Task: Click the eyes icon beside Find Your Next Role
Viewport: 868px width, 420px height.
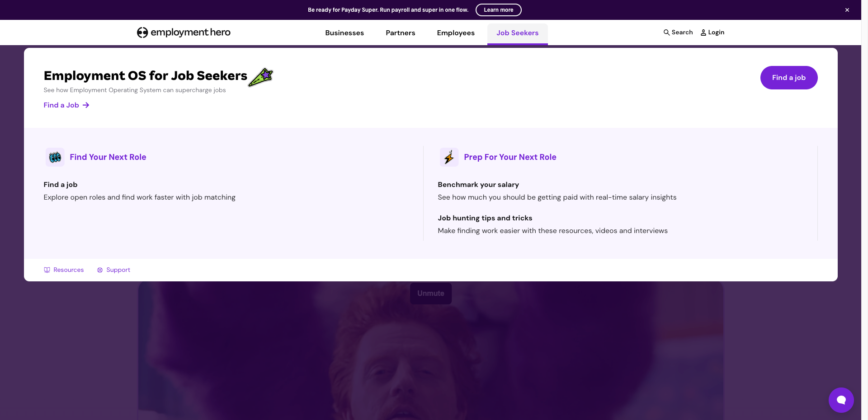Action: tap(55, 157)
